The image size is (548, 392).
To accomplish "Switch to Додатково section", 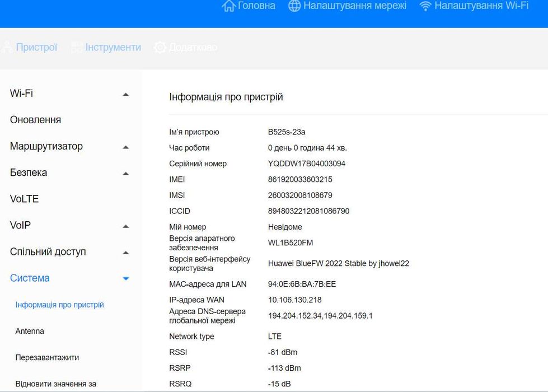I will (x=193, y=47).
